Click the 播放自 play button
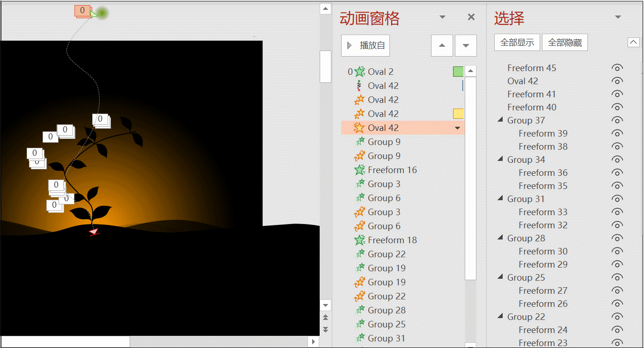 coord(366,46)
